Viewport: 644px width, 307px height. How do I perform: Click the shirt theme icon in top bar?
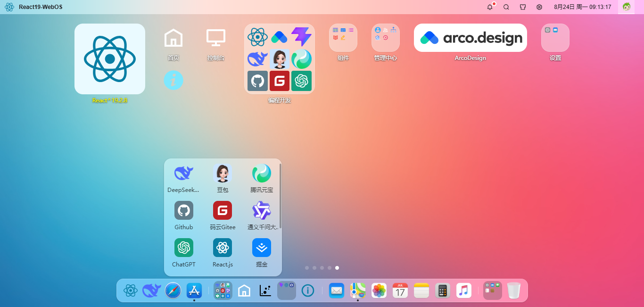coord(523,7)
